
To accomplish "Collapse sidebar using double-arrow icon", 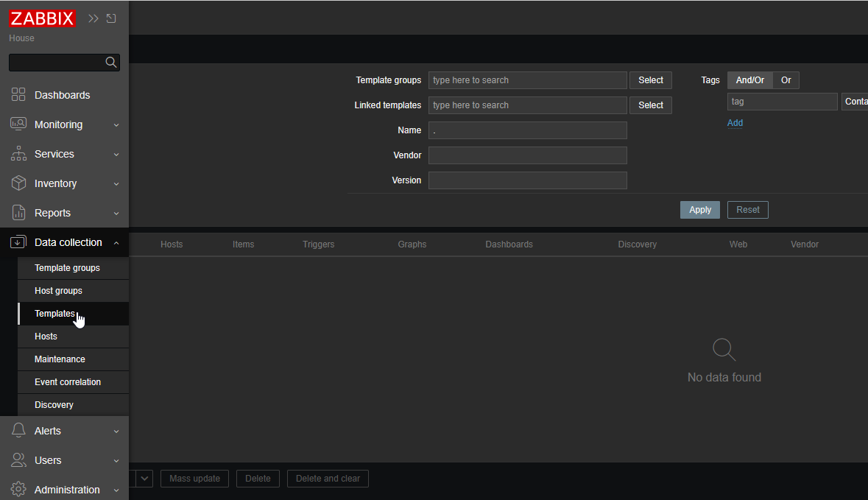I will (93, 18).
